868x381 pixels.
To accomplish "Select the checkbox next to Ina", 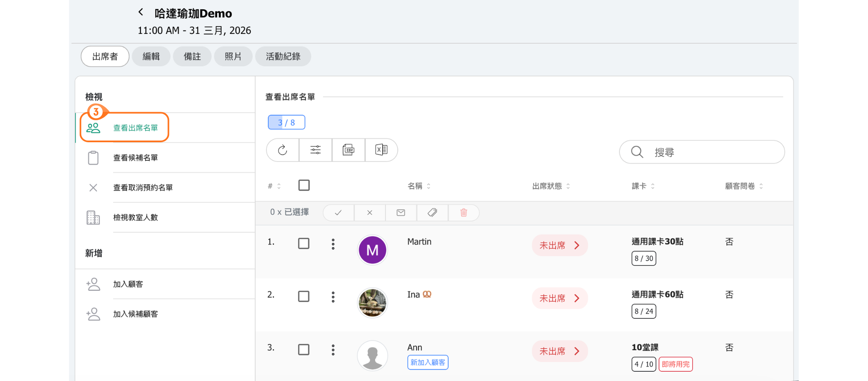I will coord(303,296).
